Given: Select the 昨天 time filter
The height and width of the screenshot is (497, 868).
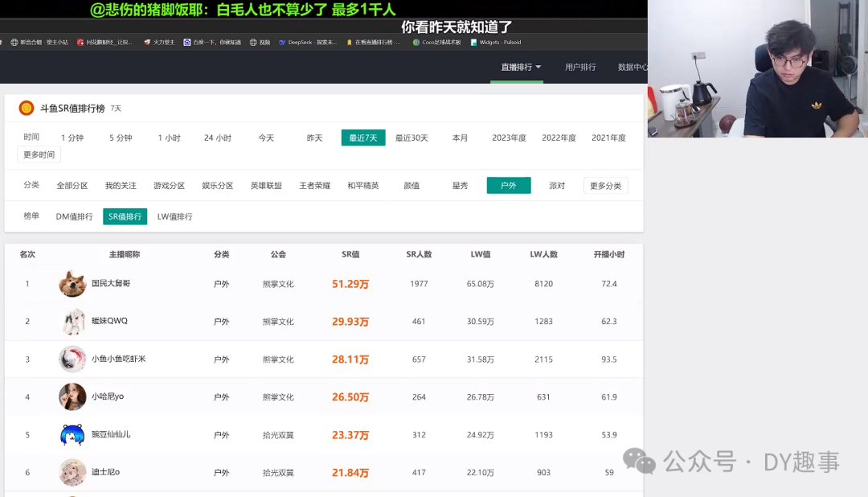Looking at the screenshot, I should [314, 138].
